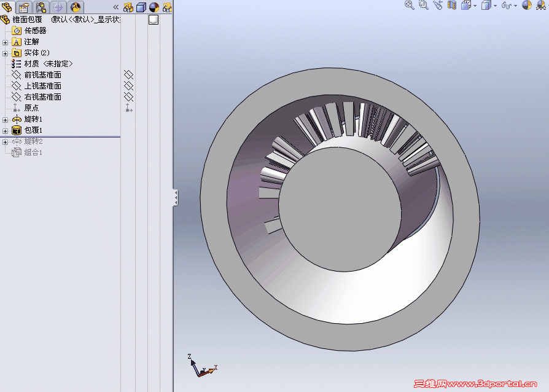Expand the 包覆1 feature node
This screenshot has width=549, height=392.
(x=5, y=131)
